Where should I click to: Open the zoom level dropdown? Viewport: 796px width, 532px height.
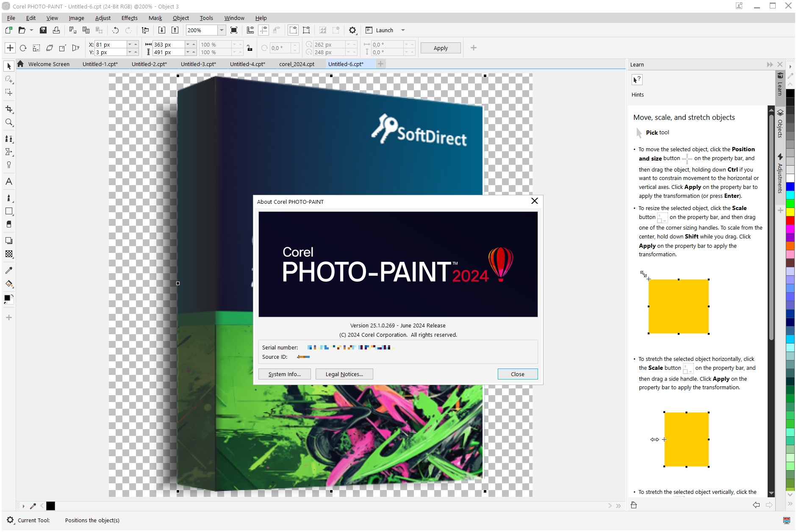coord(221,30)
